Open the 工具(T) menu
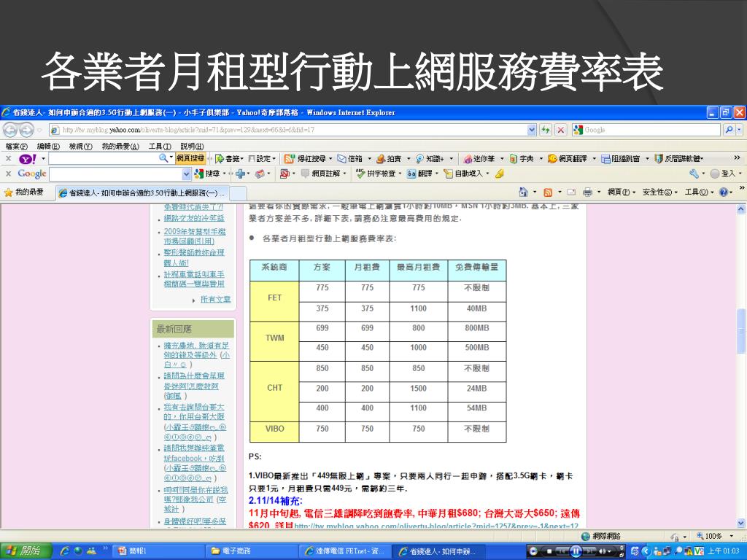747x560 pixels. [x=160, y=146]
